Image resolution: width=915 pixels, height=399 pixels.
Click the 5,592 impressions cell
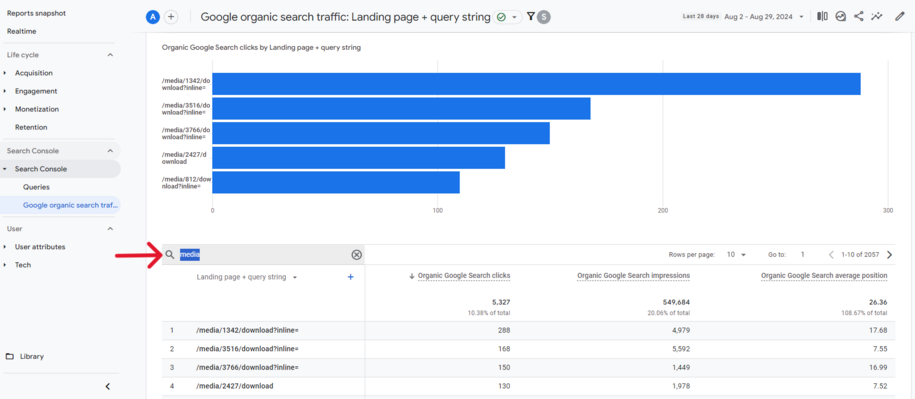coord(680,349)
